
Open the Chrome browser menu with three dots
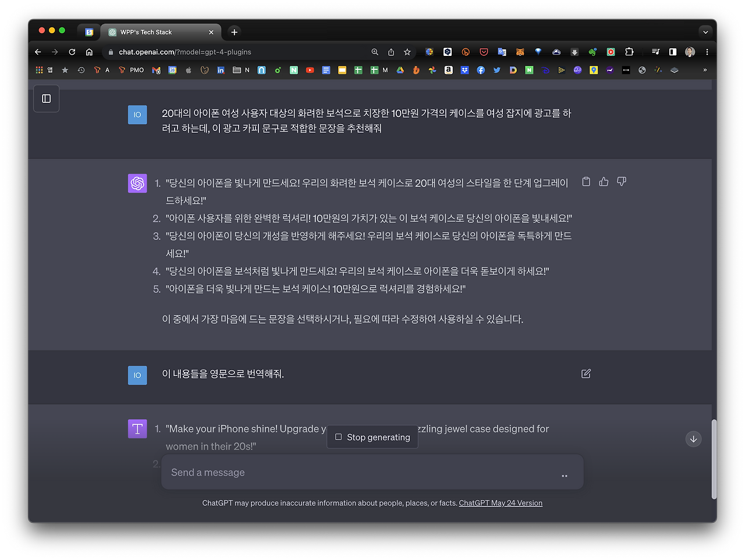707,52
